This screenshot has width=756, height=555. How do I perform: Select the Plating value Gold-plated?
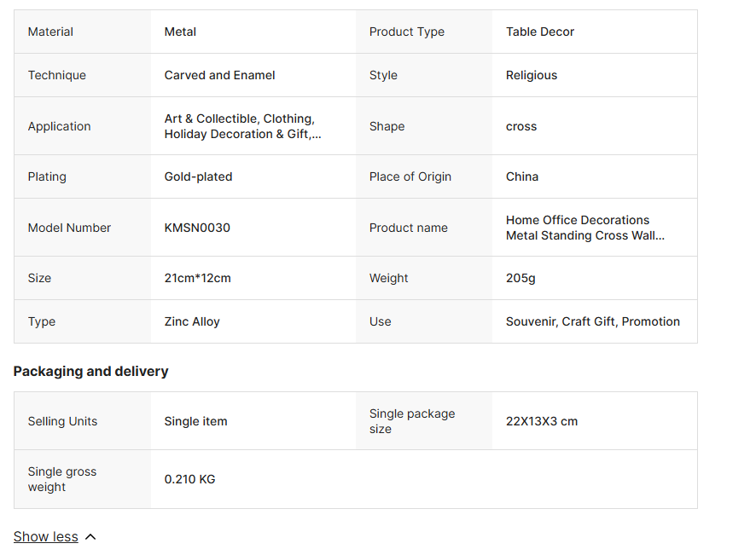point(198,176)
